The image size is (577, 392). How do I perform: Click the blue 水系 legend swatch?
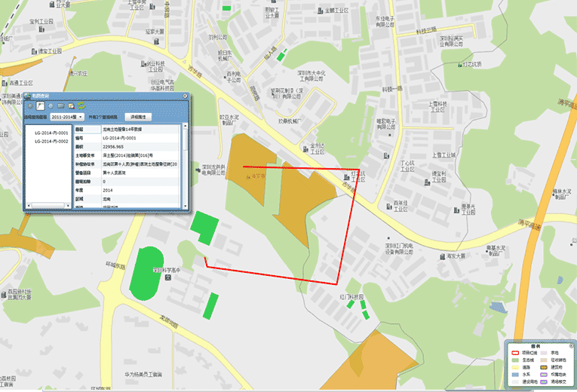coord(514,374)
